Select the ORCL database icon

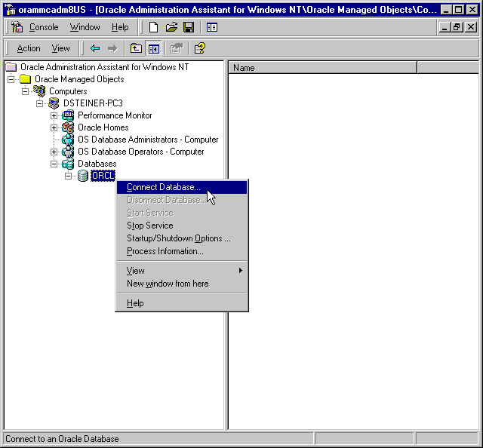coord(83,176)
